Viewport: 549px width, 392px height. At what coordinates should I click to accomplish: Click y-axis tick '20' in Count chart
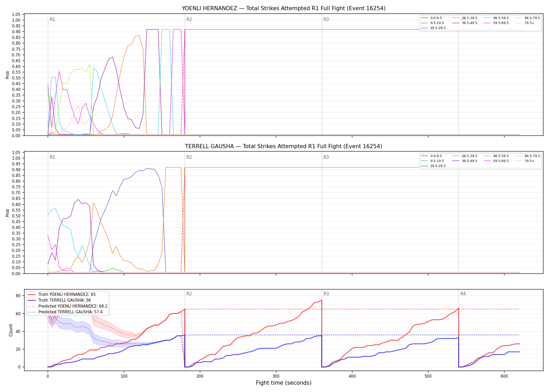point(18,349)
